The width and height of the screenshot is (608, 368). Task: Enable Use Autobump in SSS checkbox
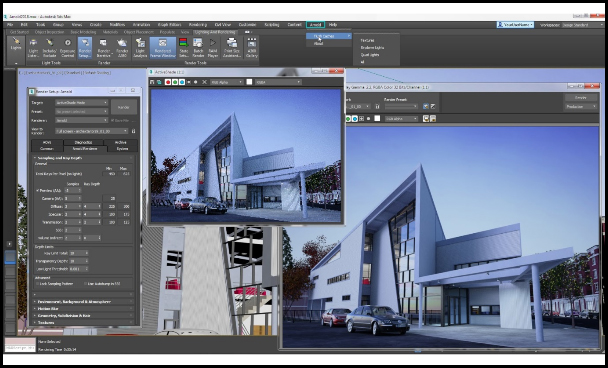[x=85, y=284]
